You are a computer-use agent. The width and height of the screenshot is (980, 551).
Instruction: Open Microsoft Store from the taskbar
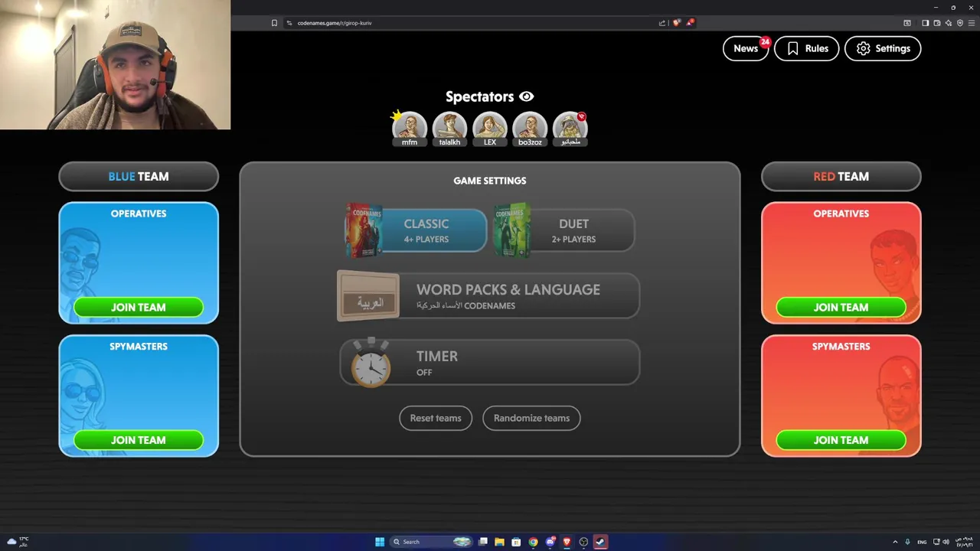pyautogui.click(x=516, y=542)
